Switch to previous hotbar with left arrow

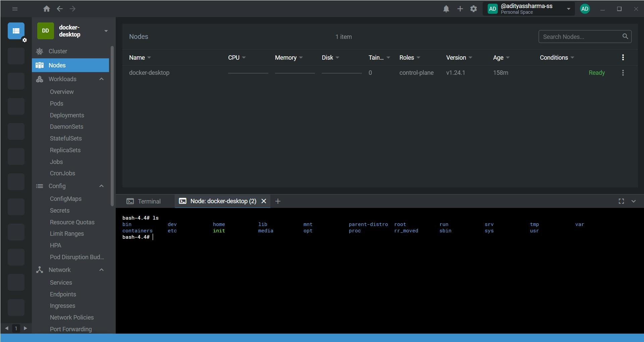7,328
